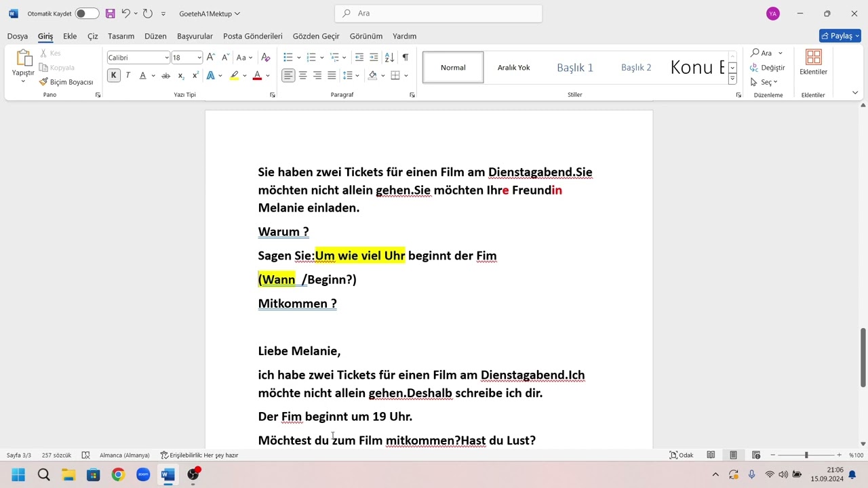The width and height of the screenshot is (868, 488).
Task: Click the Ara find button in ribbon
Action: click(x=762, y=53)
